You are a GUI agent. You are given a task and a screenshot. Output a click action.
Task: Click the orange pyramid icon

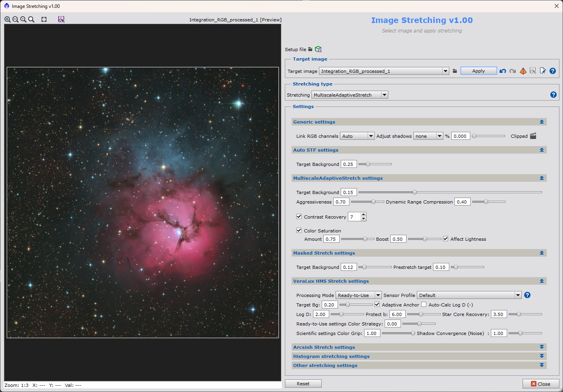523,71
